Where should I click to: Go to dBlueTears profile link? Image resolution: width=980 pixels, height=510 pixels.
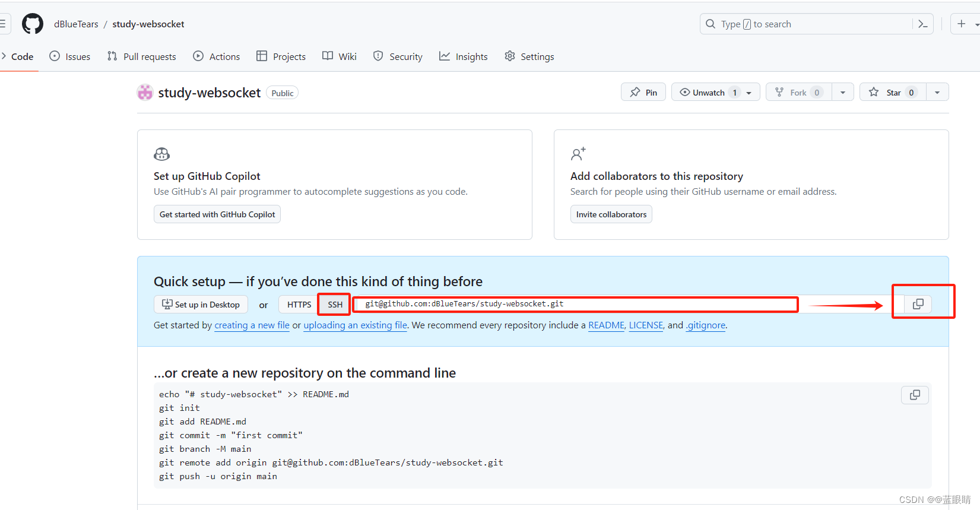point(76,24)
